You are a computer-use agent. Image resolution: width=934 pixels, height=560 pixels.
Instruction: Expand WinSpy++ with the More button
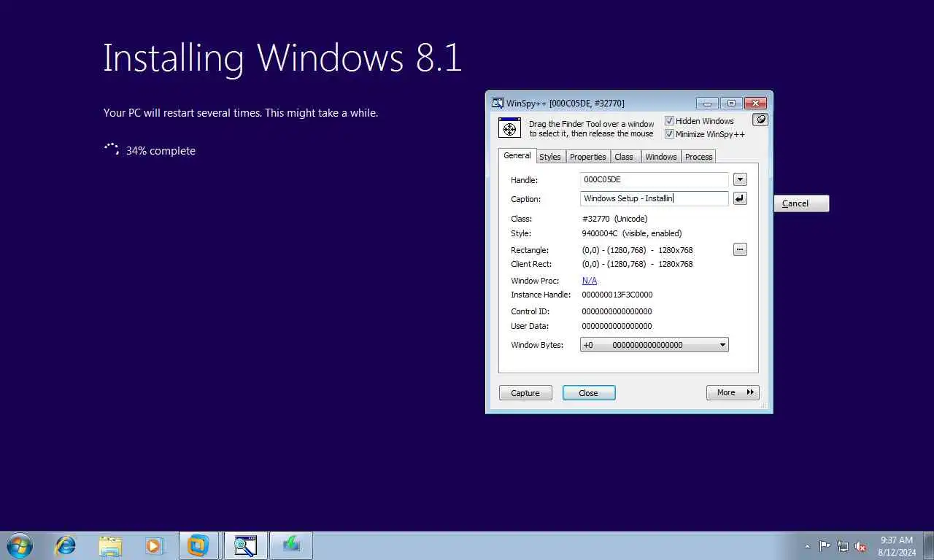733,392
